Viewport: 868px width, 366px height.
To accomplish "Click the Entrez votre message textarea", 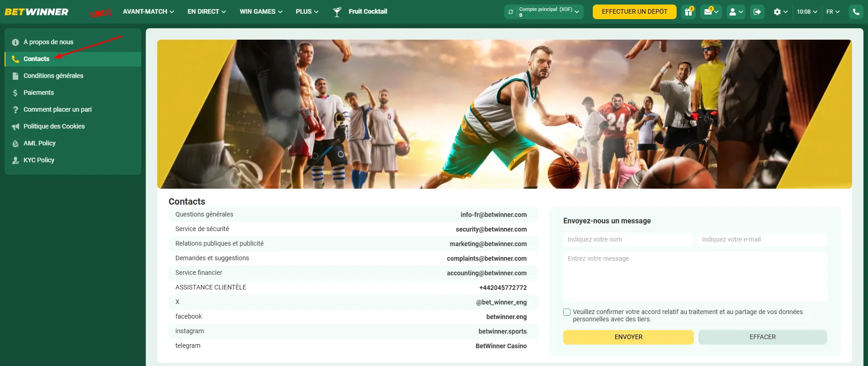I will tap(695, 277).
